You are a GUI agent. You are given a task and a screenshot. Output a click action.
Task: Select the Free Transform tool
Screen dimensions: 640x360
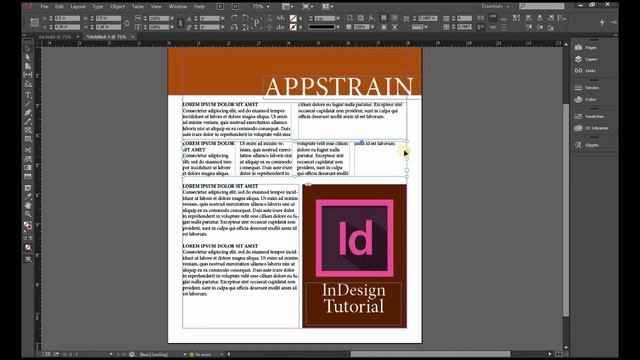pos(28,159)
